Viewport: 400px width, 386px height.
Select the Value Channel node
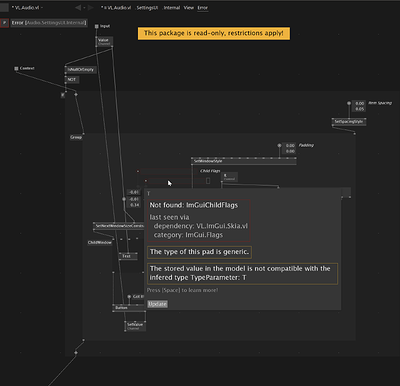pyautogui.click(x=104, y=42)
